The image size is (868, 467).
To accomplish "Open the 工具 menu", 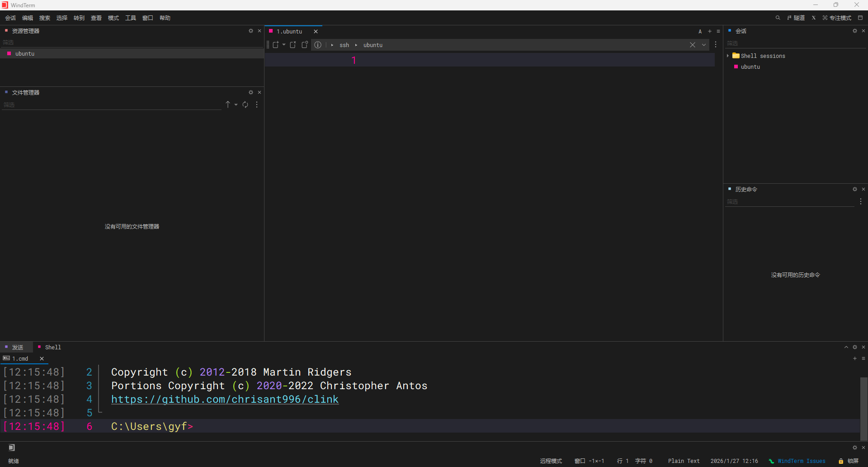I will [x=130, y=18].
